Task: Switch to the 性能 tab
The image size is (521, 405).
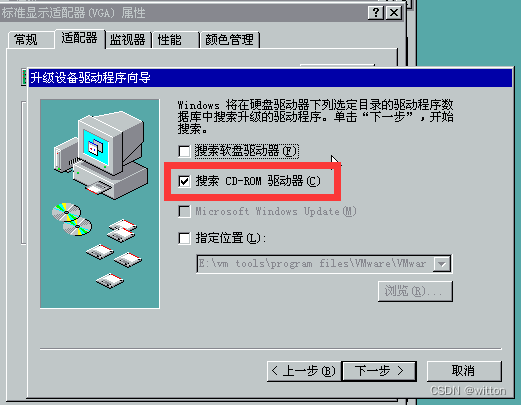Action: coord(175,40)
